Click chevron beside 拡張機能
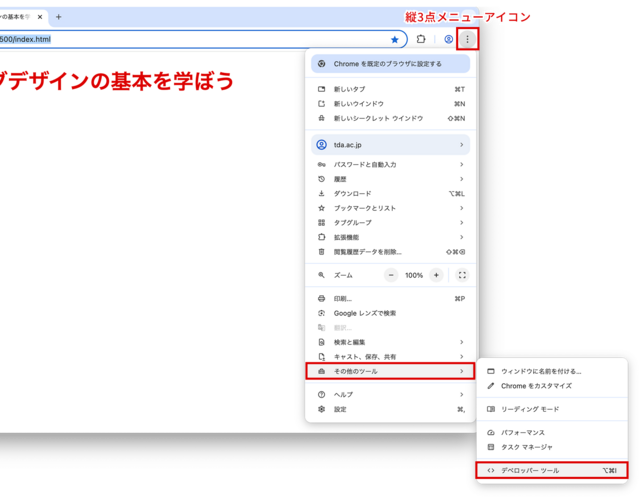640x498 pixels. point(462,237)
